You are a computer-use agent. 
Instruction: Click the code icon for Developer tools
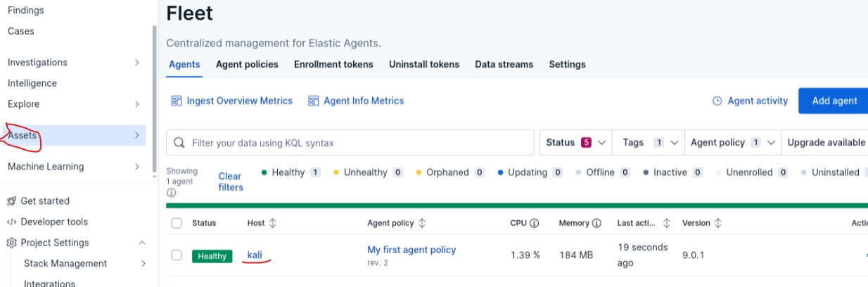coord(11,222)
